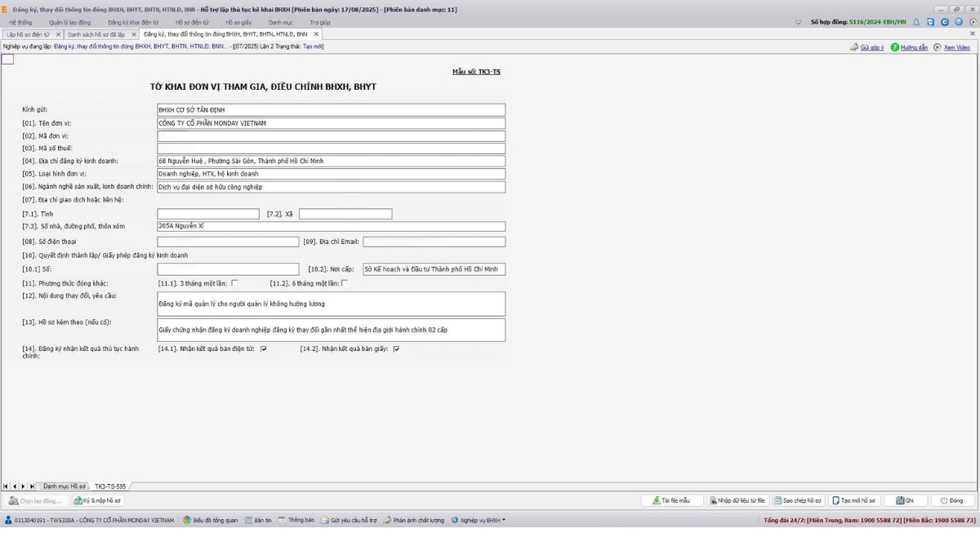Open Gửi yêu cầu hỗ trợ
The height and width of the screenshot is (551, 980).
[350, 520]
